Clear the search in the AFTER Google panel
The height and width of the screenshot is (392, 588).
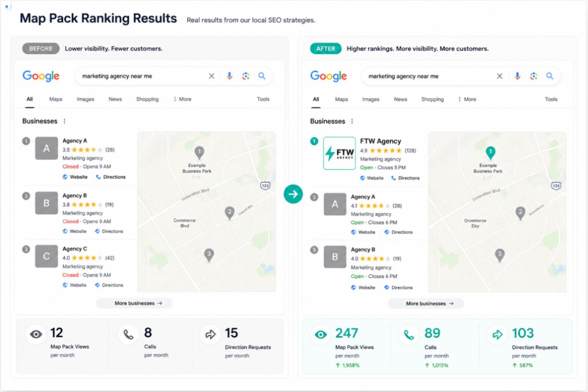[x=500, y=76]
